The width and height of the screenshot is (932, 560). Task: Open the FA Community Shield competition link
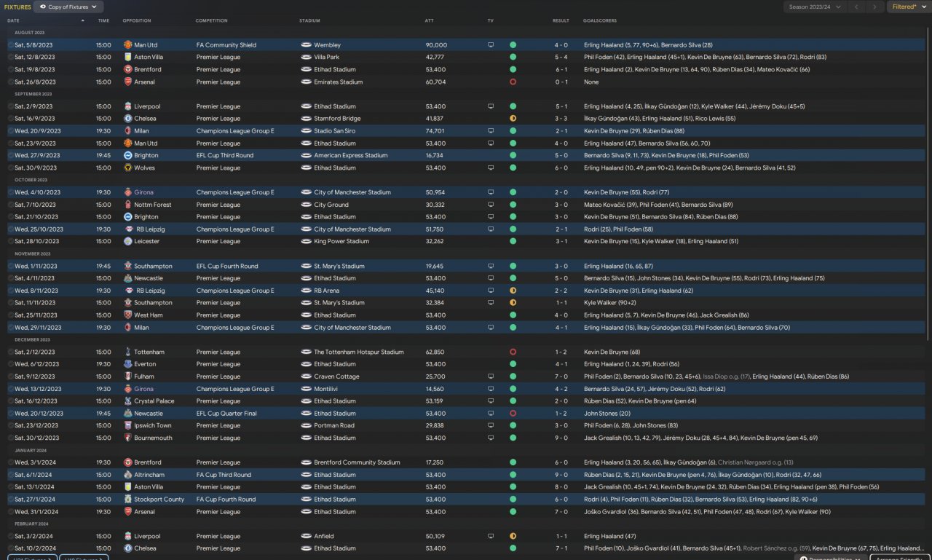coord(226,45)
